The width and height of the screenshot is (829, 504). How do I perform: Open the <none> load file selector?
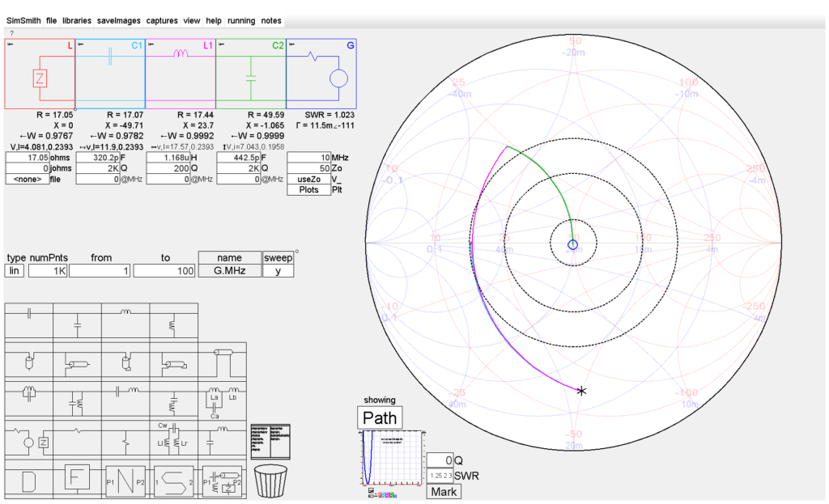tap(28, 179)
